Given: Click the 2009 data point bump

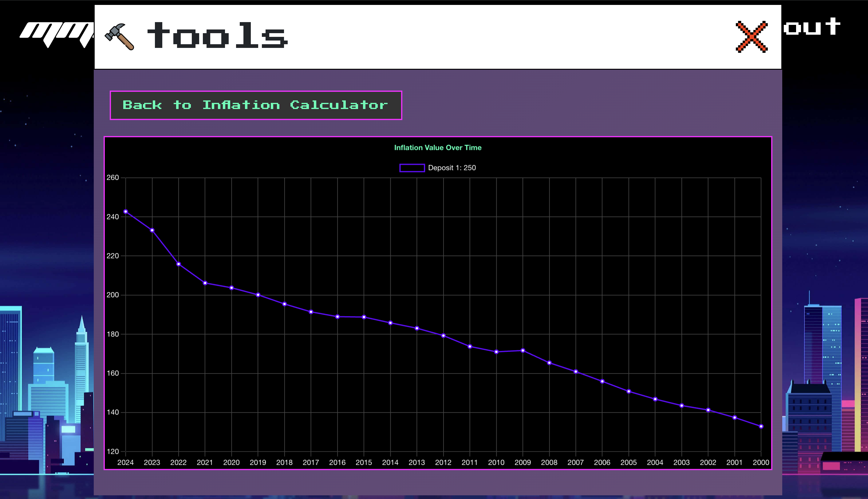Looking at the screenshot, I should (x=523, y=350).
